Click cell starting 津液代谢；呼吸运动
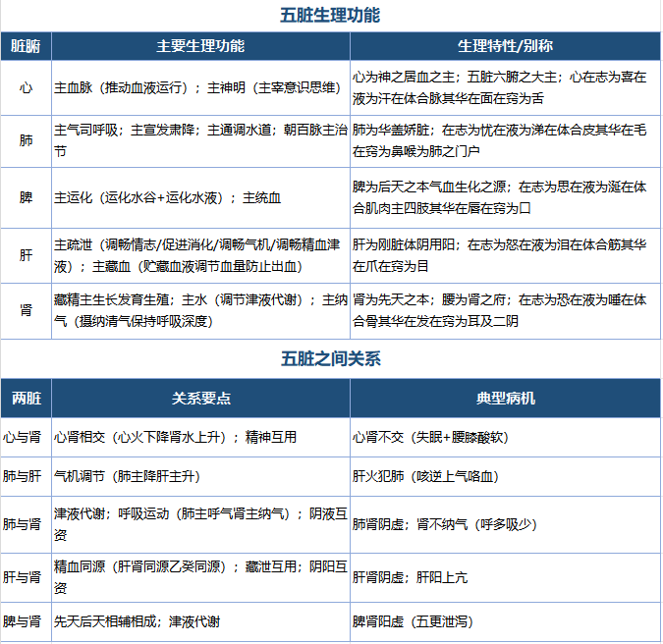Image resolution: width=663 pixels, height=644 pixels. click(200, 525)
